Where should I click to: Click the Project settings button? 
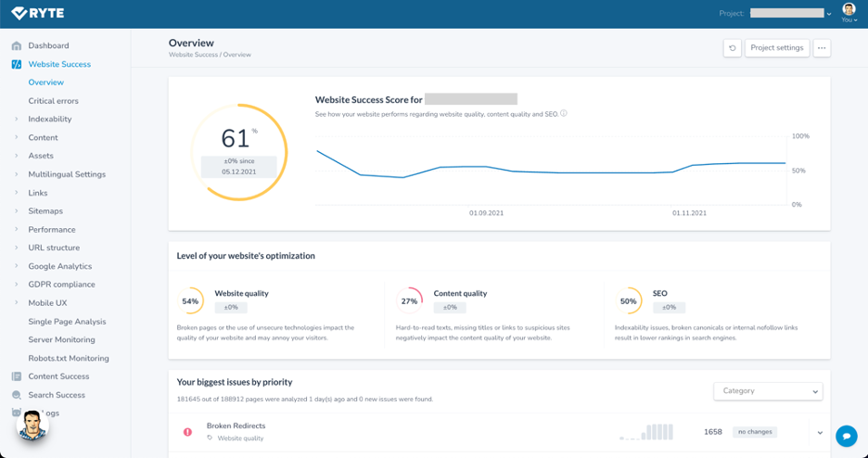(x=777, y=48)
